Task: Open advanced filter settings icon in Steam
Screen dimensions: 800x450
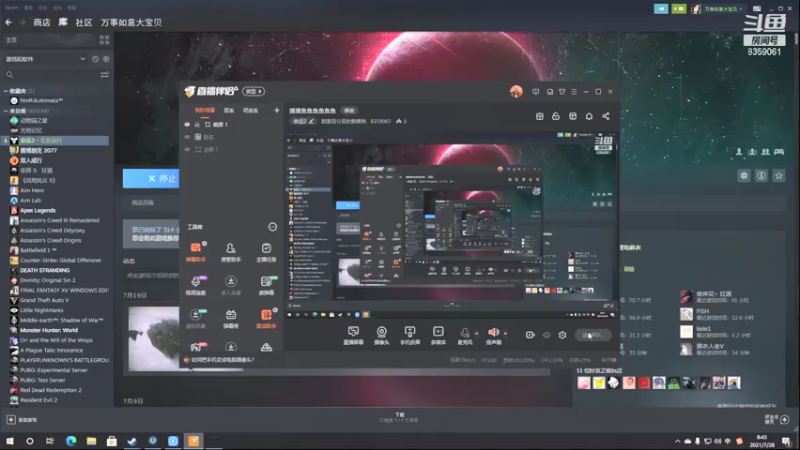Action: (105, 75)
